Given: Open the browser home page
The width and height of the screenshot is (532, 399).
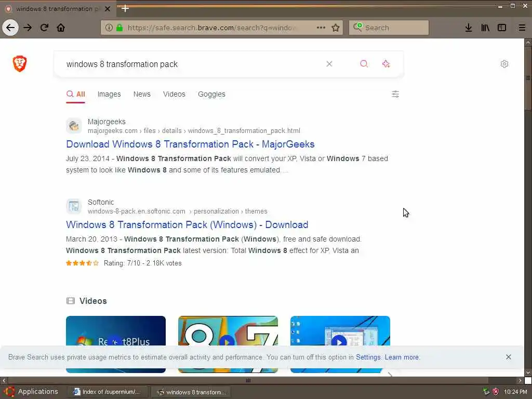Looking at the screenshot, I should point(61,28).
